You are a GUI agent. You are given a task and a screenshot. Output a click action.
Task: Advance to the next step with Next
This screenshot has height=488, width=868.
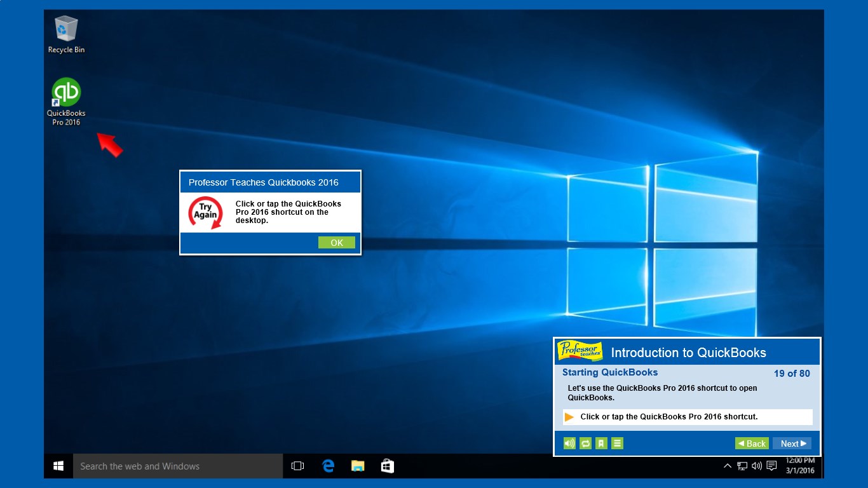(792, 444)
